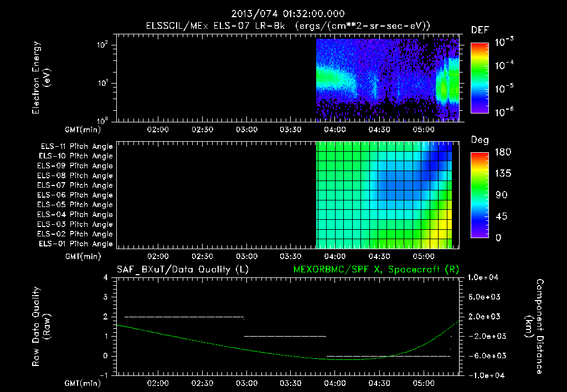The height and width of the screenshot is (392, 567).
Task: Click the 10^-4 tick on DEF scale
Action: pos(504,65)
